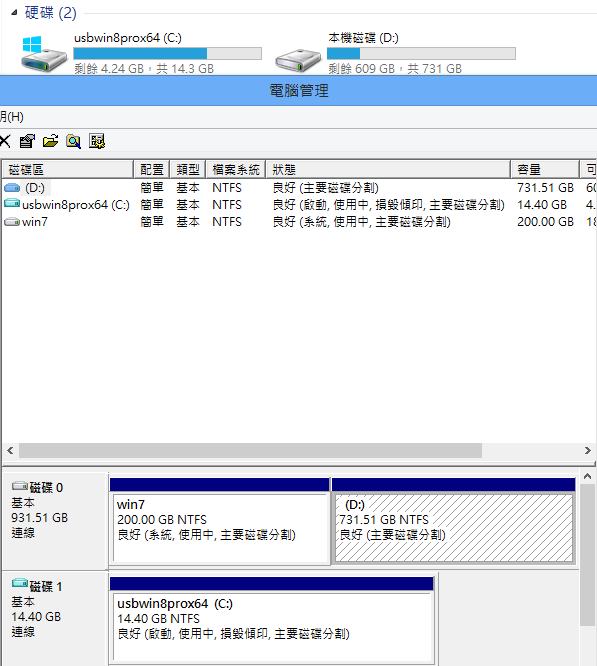Click the 剩餘 609 GB，共 731 GB text
Screen dimensions: 597x666
(x=395, y=68)
